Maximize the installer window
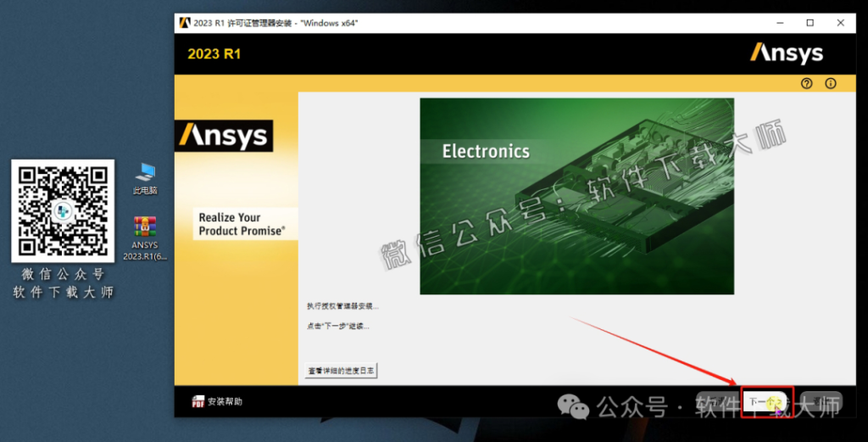This screenshot has height=442, width=868. coord(810,23)
